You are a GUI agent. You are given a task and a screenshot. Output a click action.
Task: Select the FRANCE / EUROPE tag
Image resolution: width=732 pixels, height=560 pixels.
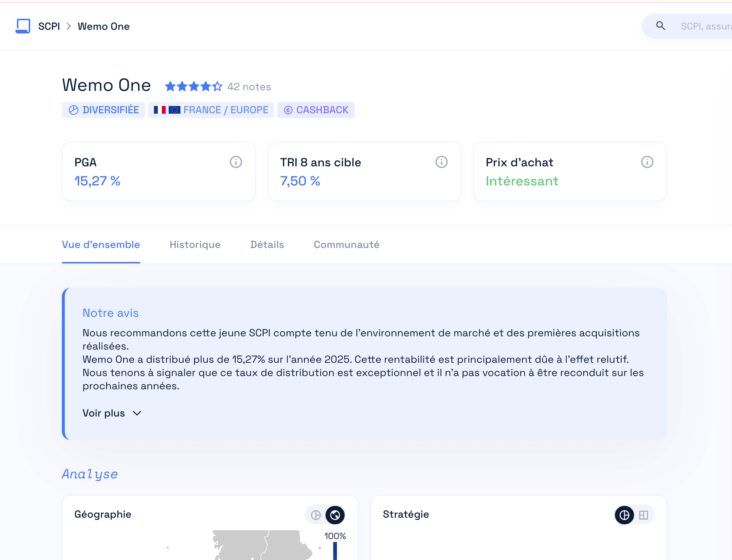pyautogui.click(x=211, y=110)
